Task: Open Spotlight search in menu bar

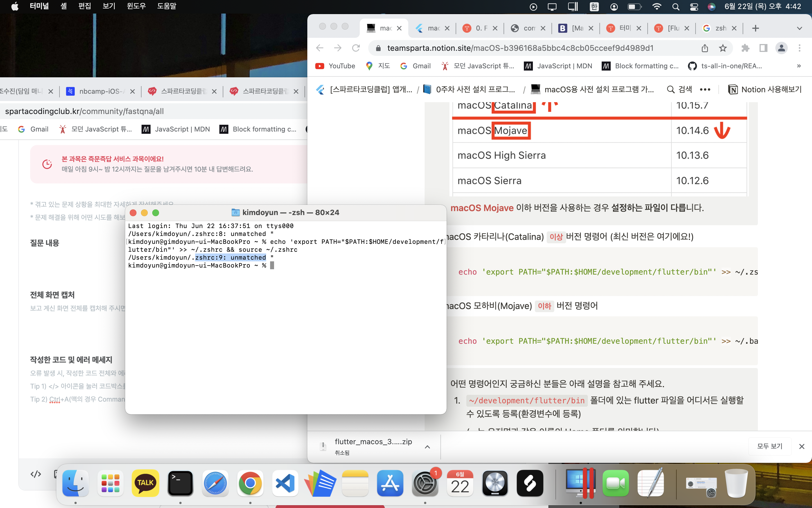Action: (676, 7)
